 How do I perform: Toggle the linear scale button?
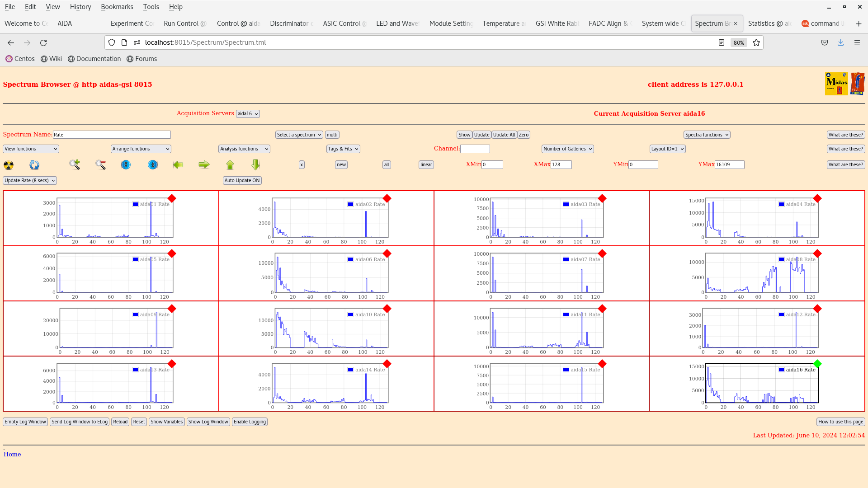426,165
